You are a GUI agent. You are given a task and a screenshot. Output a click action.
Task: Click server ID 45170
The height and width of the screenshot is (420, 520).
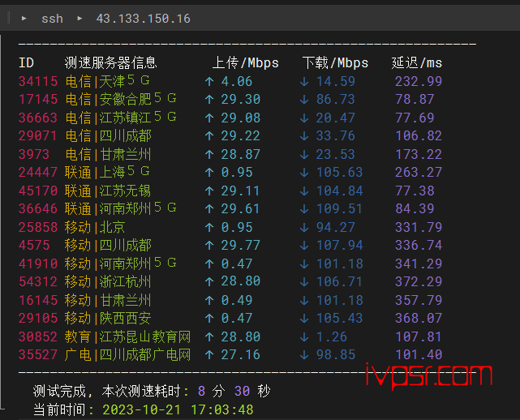pos(38,191)
